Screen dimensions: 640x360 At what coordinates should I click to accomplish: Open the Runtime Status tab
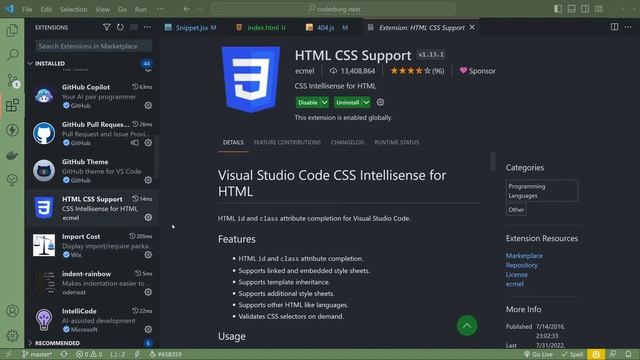coord(397,142)
